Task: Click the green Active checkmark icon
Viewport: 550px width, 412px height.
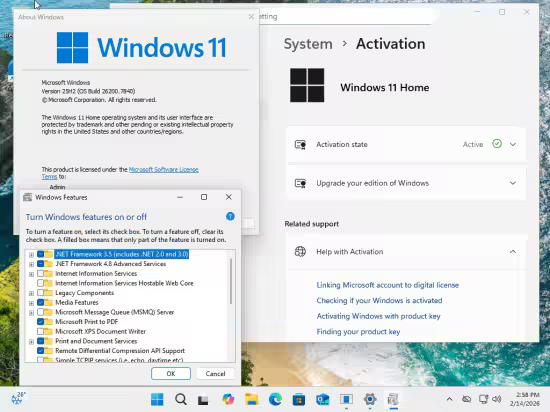Action: pos(497,144)
